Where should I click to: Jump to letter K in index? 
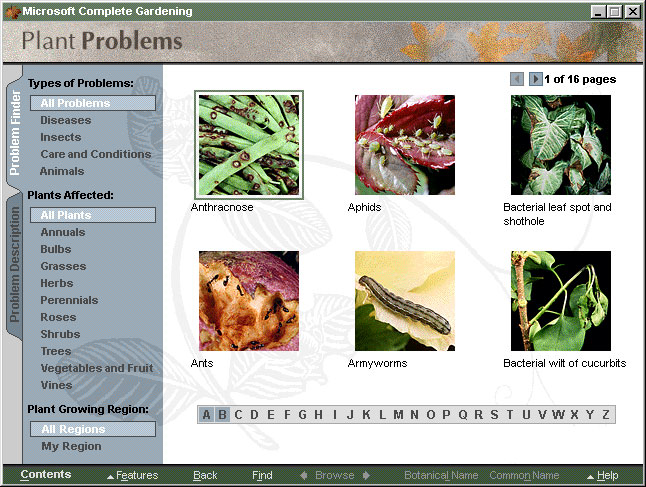(366, 414)
